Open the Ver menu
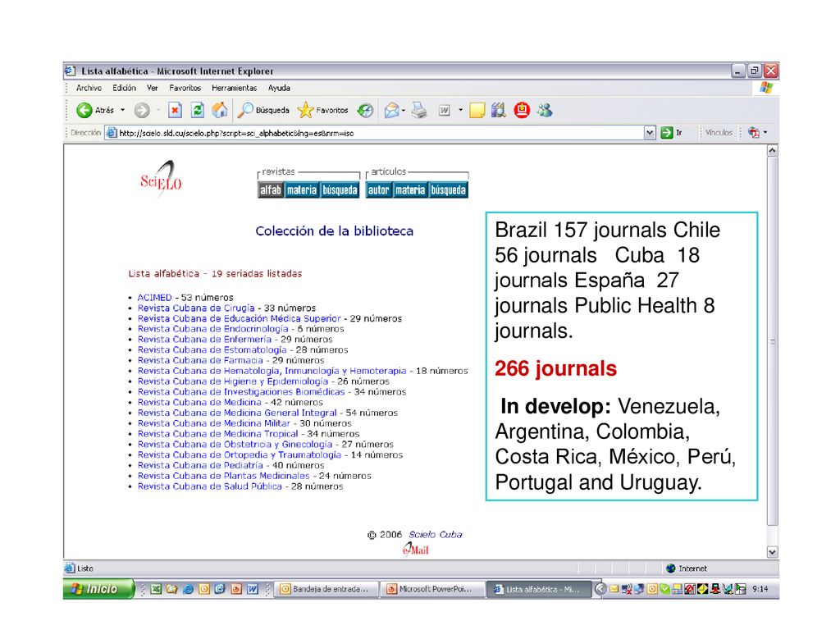 (x=152, y=88)
